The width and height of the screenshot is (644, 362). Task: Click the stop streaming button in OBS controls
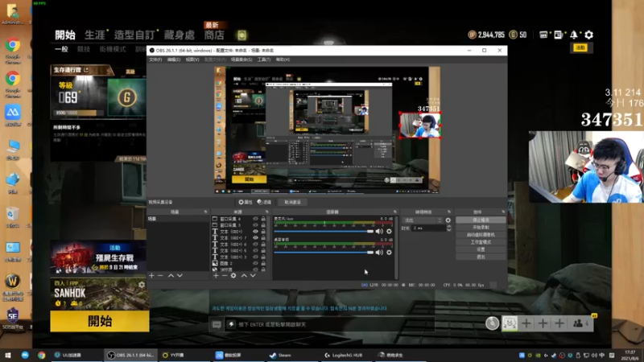tap(481, 220)
